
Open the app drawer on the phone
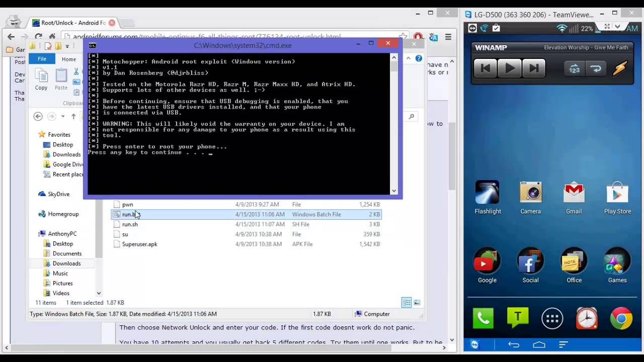pos(552,318)
